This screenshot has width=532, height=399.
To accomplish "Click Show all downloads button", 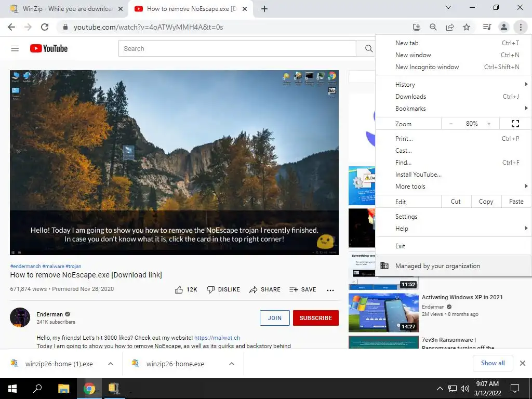I will tap(493, 363).
